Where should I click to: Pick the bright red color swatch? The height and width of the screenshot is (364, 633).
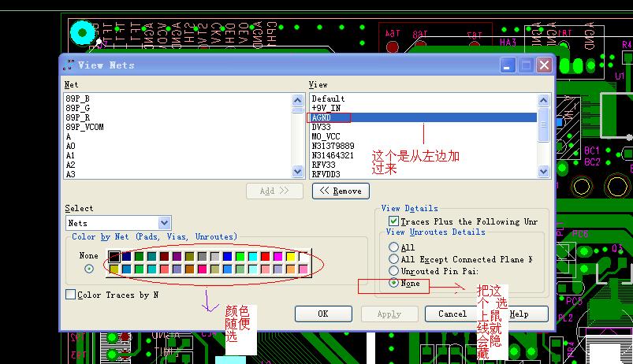point(265,256)
